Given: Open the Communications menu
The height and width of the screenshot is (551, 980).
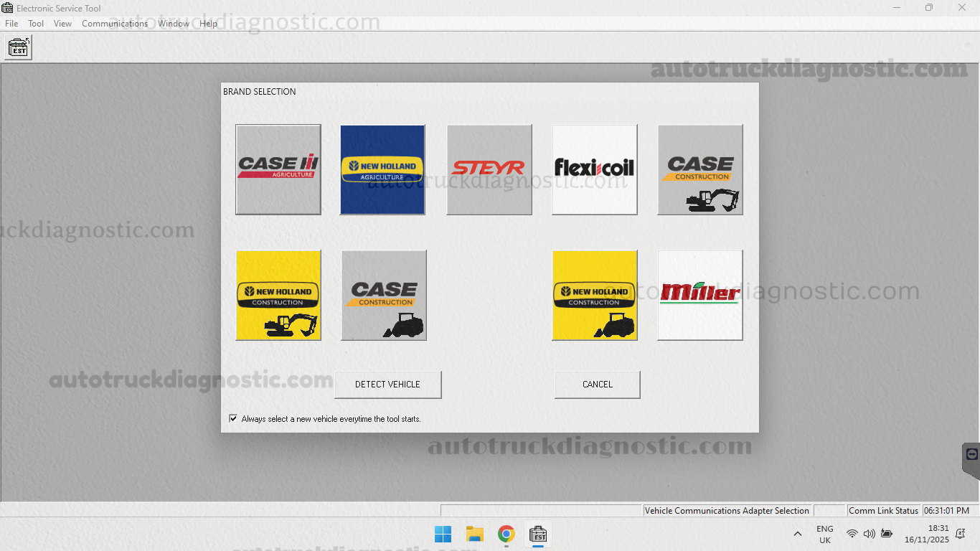Looking at the screenshot, I should (x=115, y=24).
